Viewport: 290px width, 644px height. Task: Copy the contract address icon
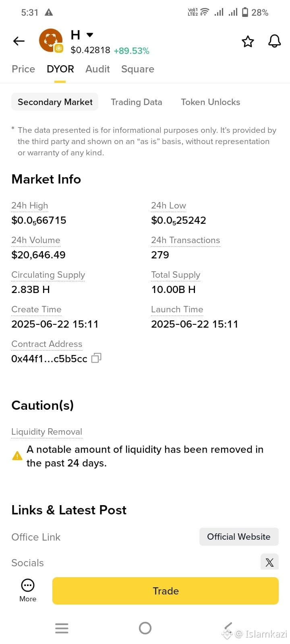96,358
